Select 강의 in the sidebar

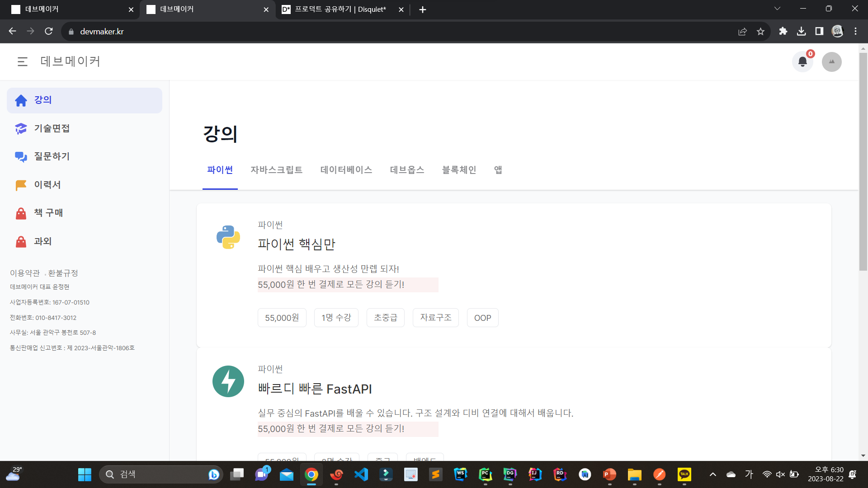[85, 100]
